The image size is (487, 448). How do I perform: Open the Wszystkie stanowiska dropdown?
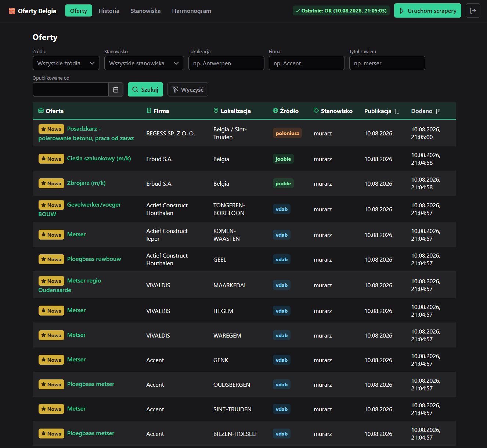(144, 63)
